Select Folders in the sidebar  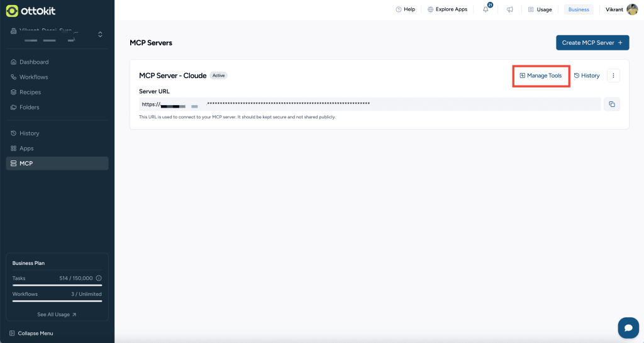click(x=29, y=108)
